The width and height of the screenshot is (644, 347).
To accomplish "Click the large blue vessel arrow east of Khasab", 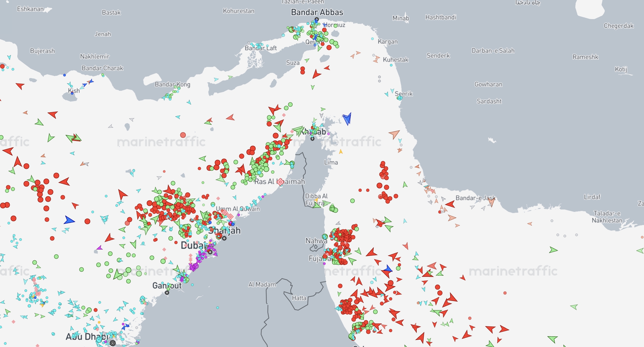I will click(347, 119).
